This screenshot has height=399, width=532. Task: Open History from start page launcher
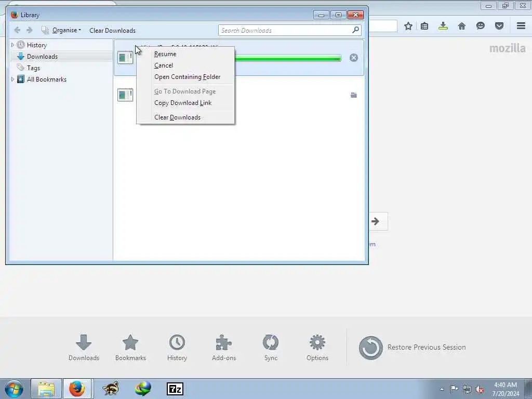tap(177, 348)
